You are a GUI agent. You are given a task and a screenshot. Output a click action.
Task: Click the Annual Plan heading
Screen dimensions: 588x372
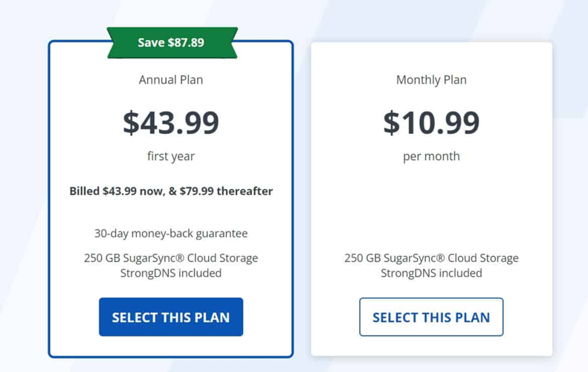point(171,80)
